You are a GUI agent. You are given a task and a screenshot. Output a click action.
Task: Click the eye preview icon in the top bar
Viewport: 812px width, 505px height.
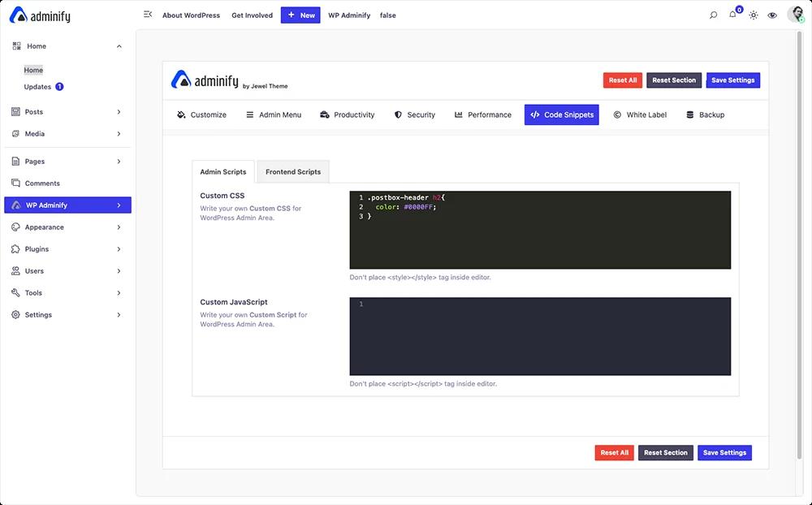coord(772,15)
